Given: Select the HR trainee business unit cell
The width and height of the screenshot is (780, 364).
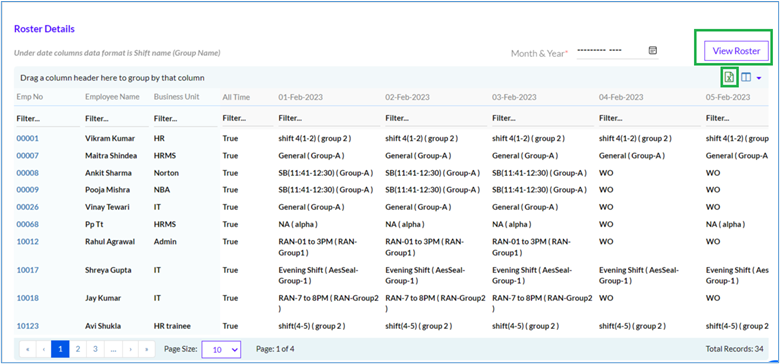Looking at the screenshot, I should pos(172,326).
